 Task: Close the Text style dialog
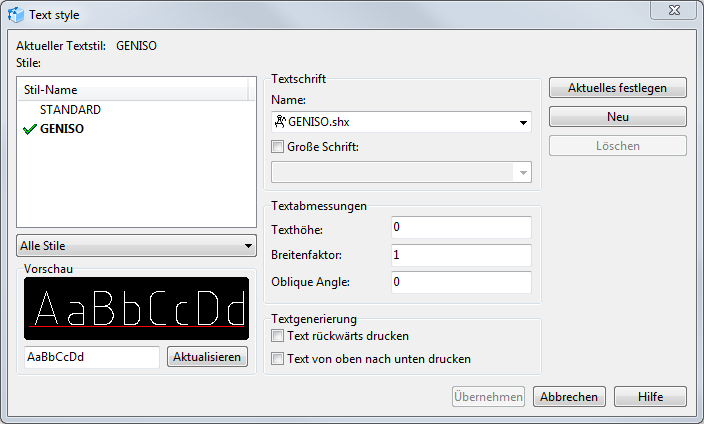point(672,11)
